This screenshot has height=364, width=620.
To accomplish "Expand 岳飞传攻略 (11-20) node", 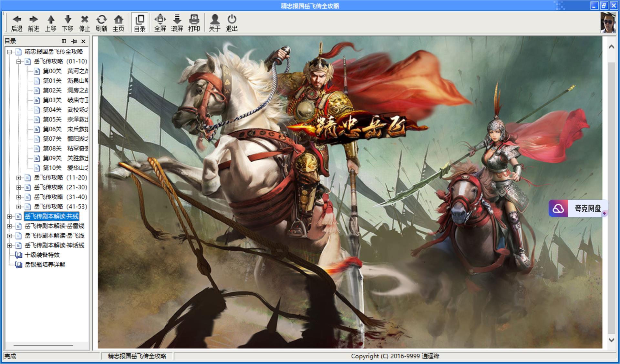I will click(18, 177).
